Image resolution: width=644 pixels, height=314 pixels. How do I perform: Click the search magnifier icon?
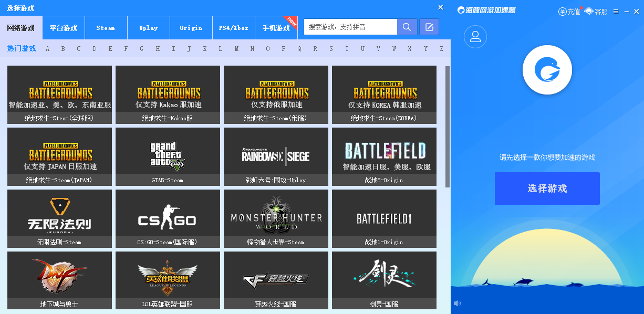(x=407, y=27)
